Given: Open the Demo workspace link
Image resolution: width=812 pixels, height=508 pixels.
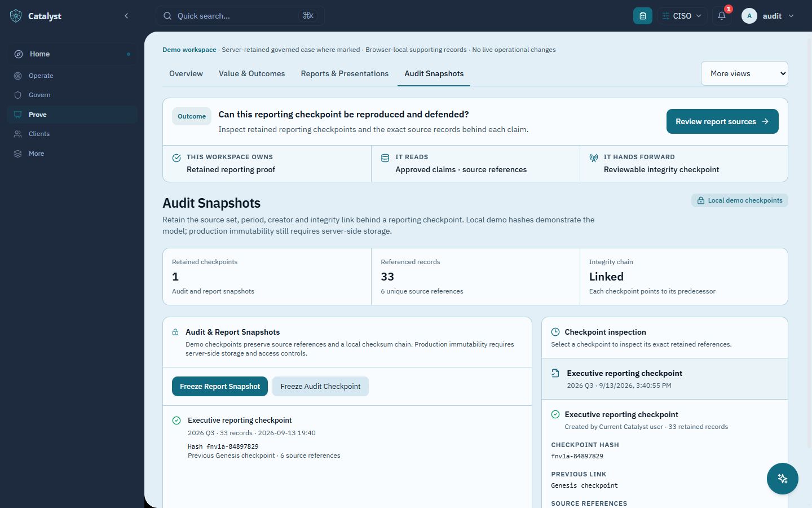Looking at the screenshot, I should coord(189,50).
